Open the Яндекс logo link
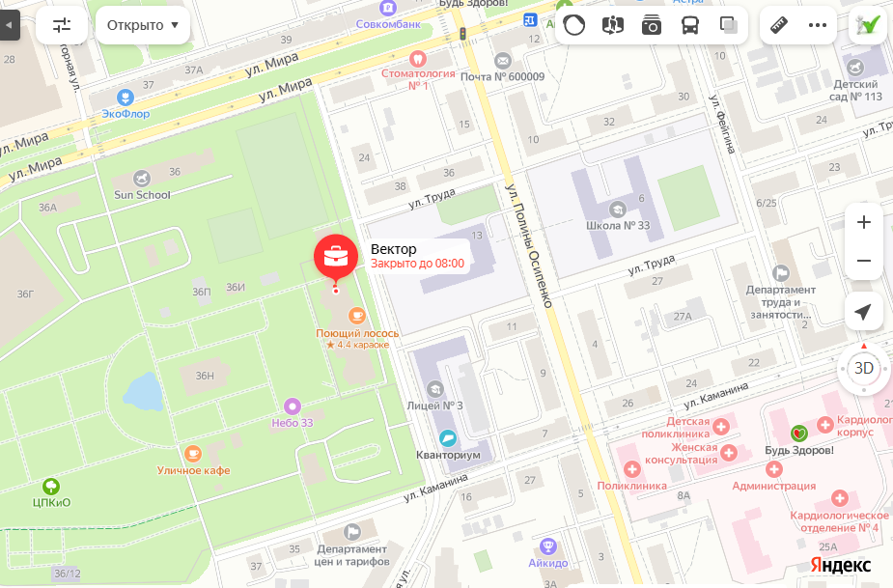The width and height of the screenshot is (893, 588). click(x=841, y=565)
